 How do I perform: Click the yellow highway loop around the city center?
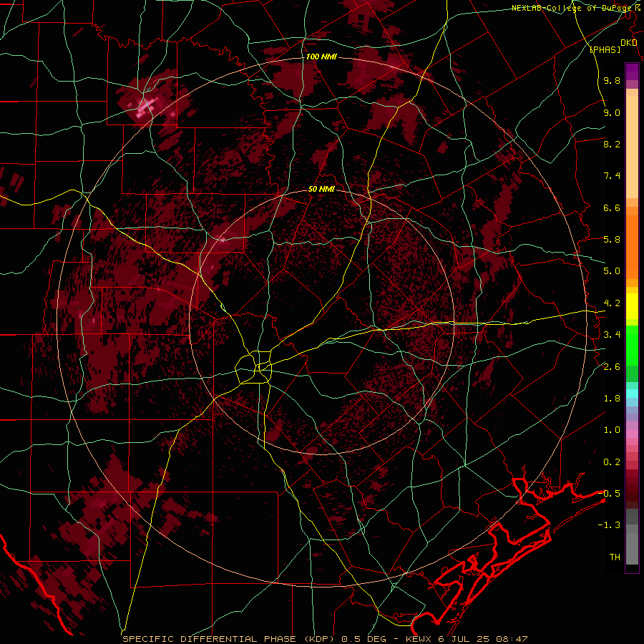(254, 366)
